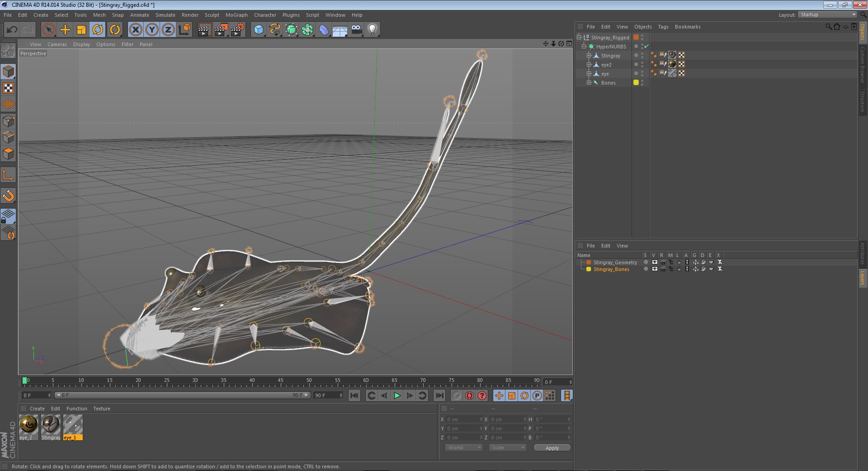Open the Sculpt menu
Viewport: 868px width, 471px height.
click(212, 15)
